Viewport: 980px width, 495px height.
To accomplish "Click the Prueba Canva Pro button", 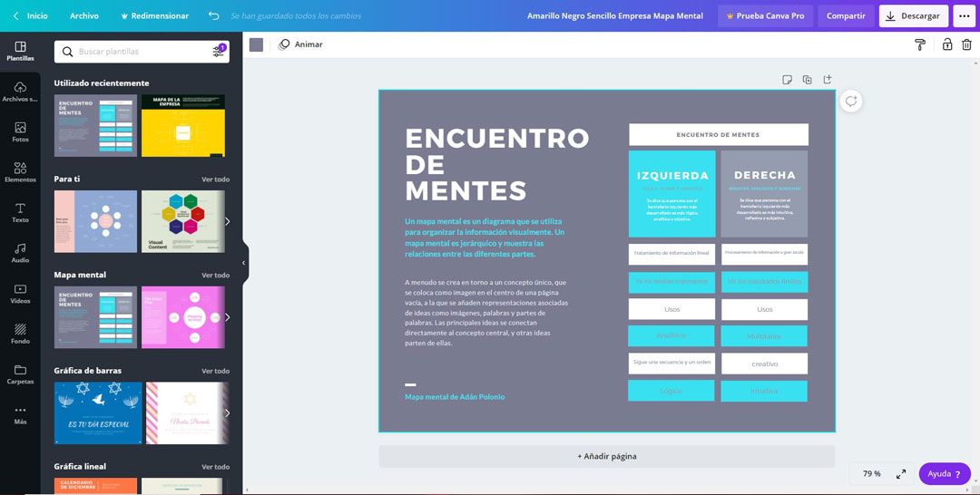I will tap(765, 15).
